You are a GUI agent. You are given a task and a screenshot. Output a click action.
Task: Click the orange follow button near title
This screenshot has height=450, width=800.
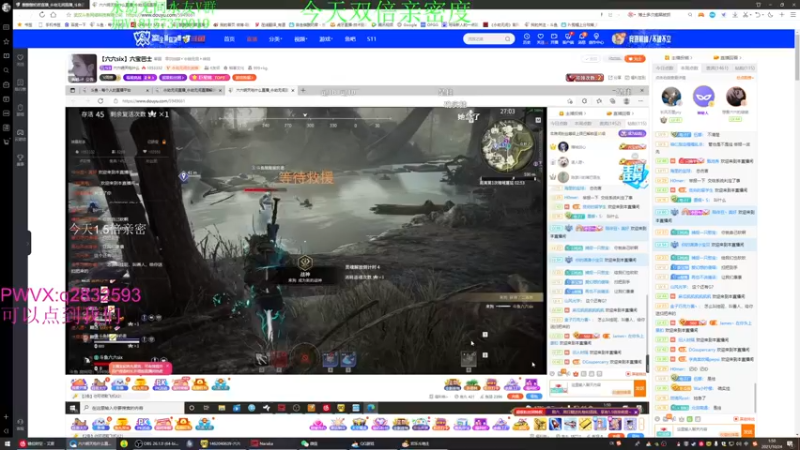click(635, 59)
